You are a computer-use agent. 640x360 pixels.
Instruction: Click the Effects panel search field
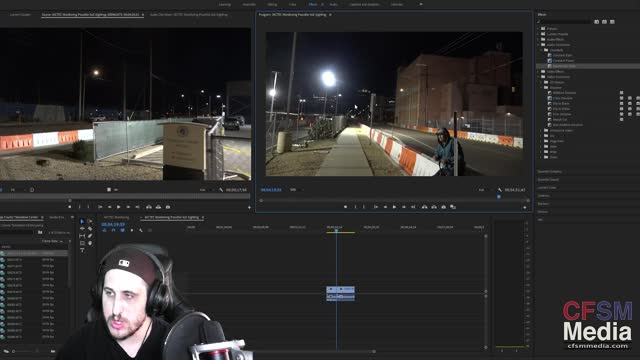(x=566, y=22)
